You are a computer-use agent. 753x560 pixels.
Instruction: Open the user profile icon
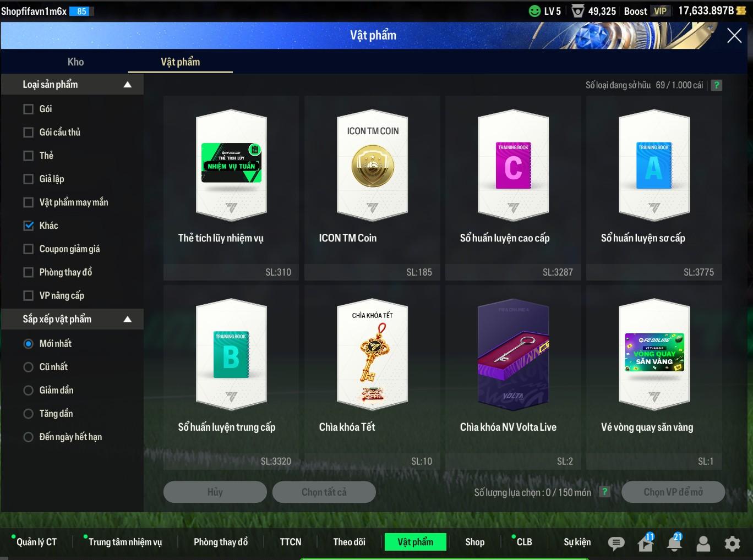click(703, 543)
